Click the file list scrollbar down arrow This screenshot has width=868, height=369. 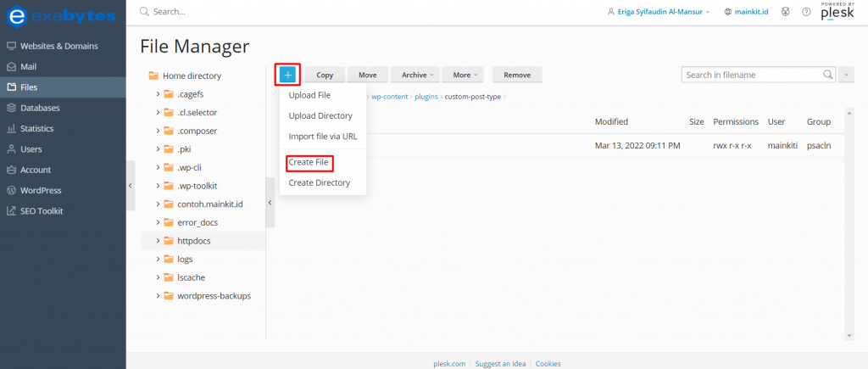coord(849,335)
